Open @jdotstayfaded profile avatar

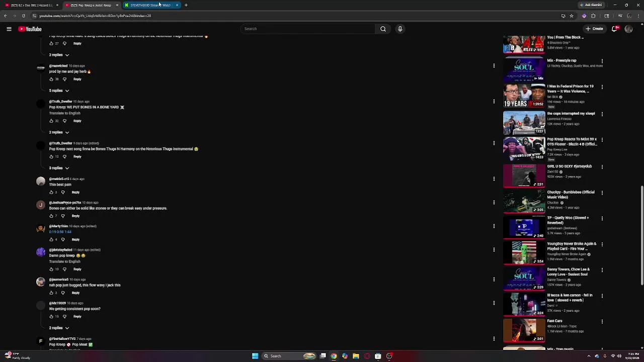[41, 252]
